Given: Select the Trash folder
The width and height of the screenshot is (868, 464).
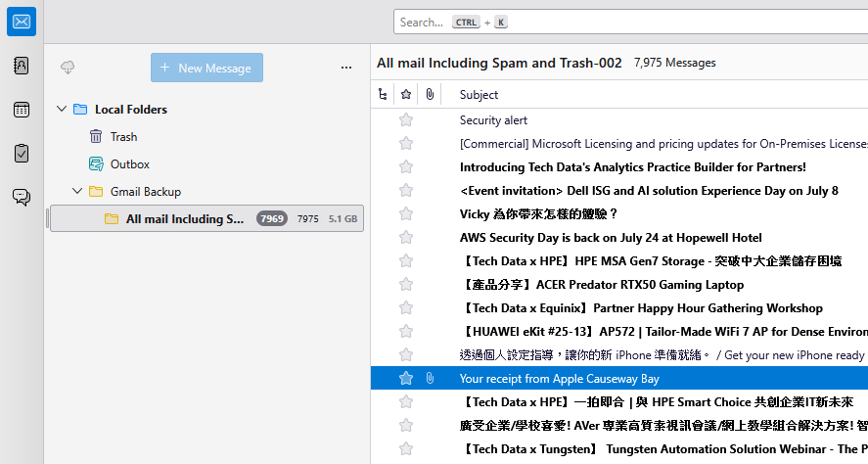Looking at the screenshot, I should point(123,137).
